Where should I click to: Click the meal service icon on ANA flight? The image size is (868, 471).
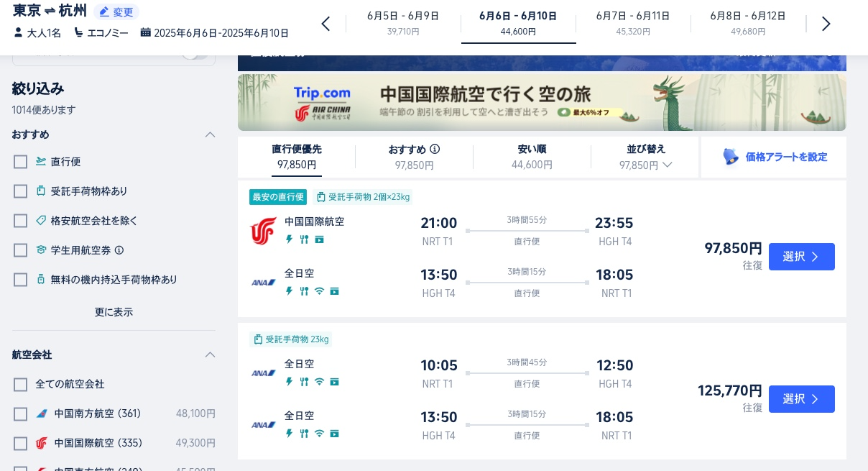[x=304, y=291]
